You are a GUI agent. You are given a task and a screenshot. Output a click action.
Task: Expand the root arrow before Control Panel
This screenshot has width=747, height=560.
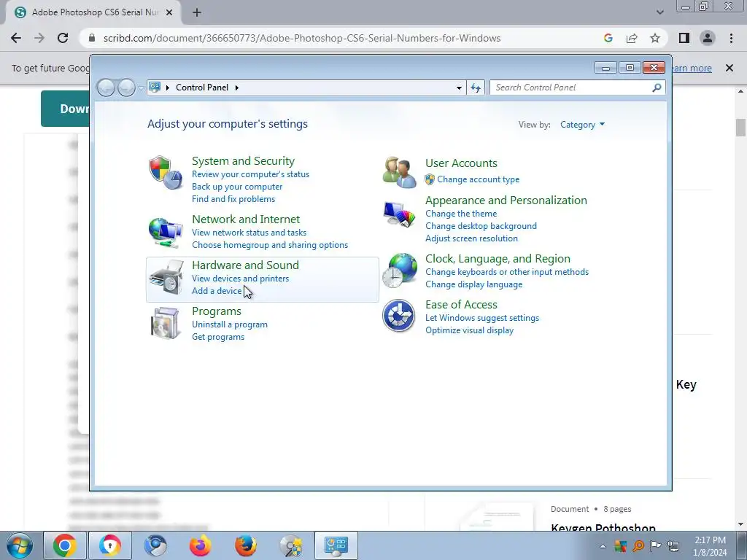168,87
